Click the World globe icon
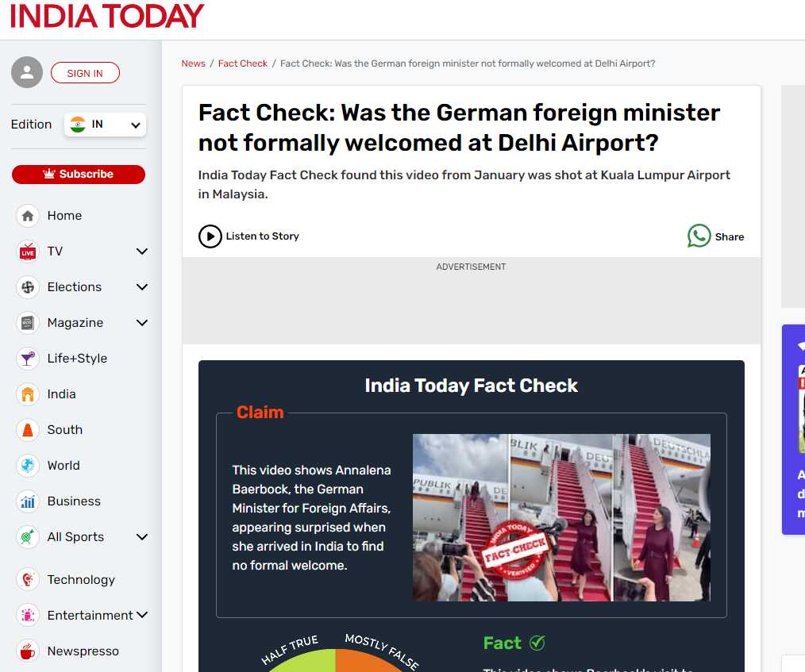 click(28, 466)
